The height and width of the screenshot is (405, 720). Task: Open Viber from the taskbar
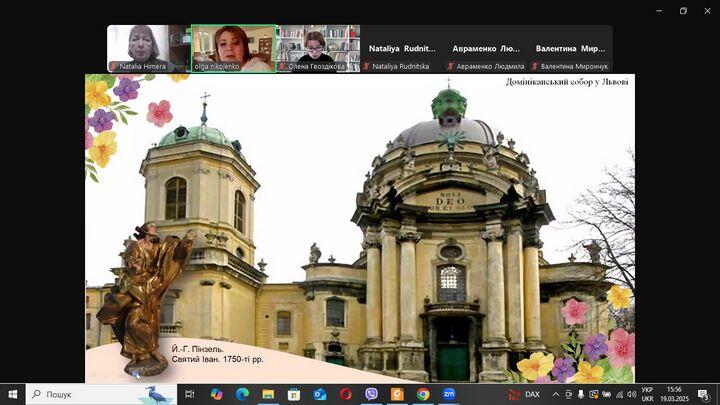(x=371, y=394)
